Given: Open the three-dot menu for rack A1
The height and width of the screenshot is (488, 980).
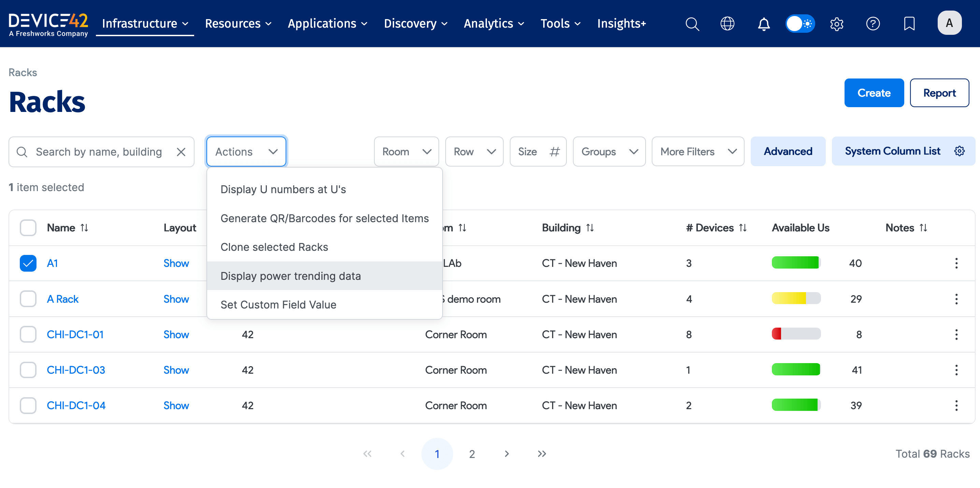Looking at the screenshot, I should pos(956,263).
